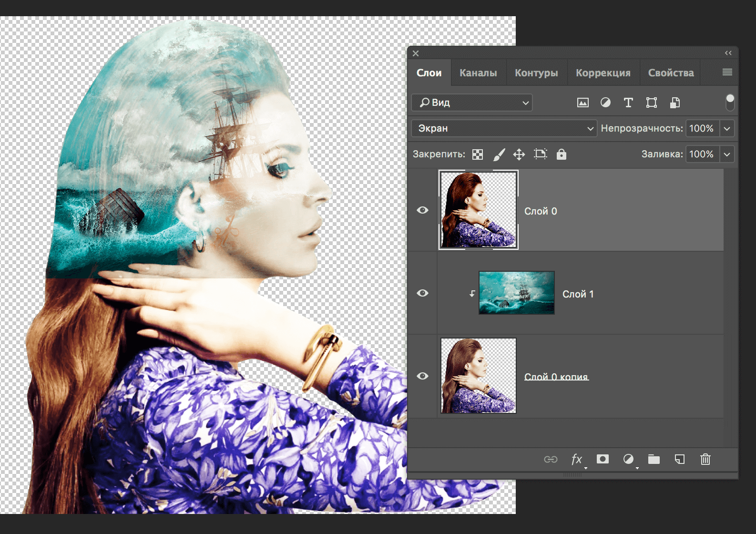Screen dimensions: 756x534
Task: Hide the Слой 1 layer
Action: (x=422, y=293)
